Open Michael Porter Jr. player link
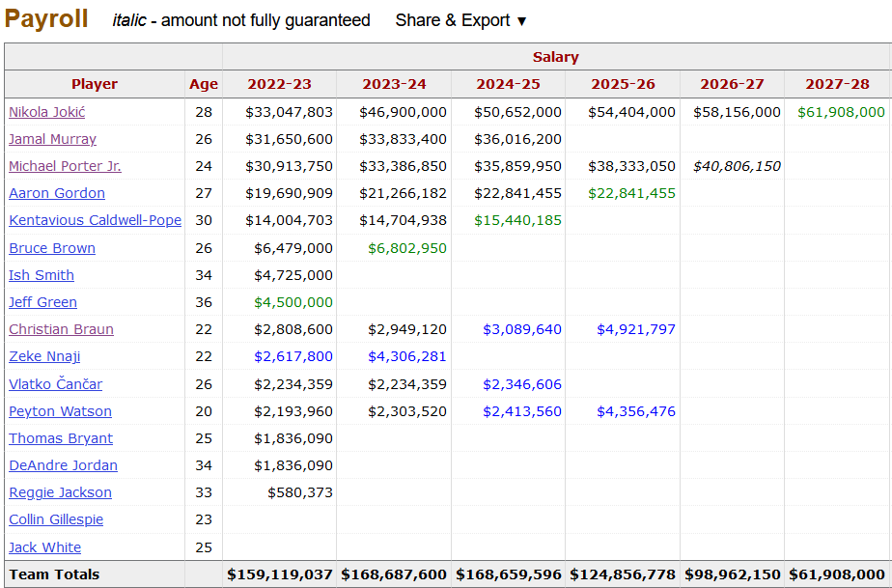The height and width of the screenshot is (588, 892). coord(65,166)
